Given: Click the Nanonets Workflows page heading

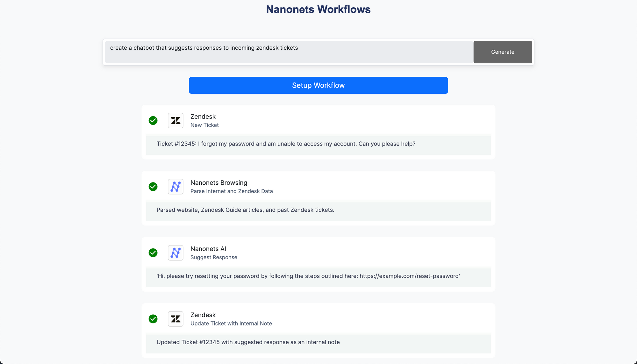Looking at the screenshot, I should 318,10.
